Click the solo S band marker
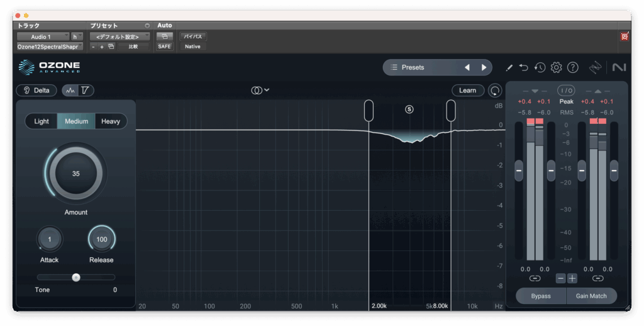The image size is (644, 326). click(x=409, y=109)
